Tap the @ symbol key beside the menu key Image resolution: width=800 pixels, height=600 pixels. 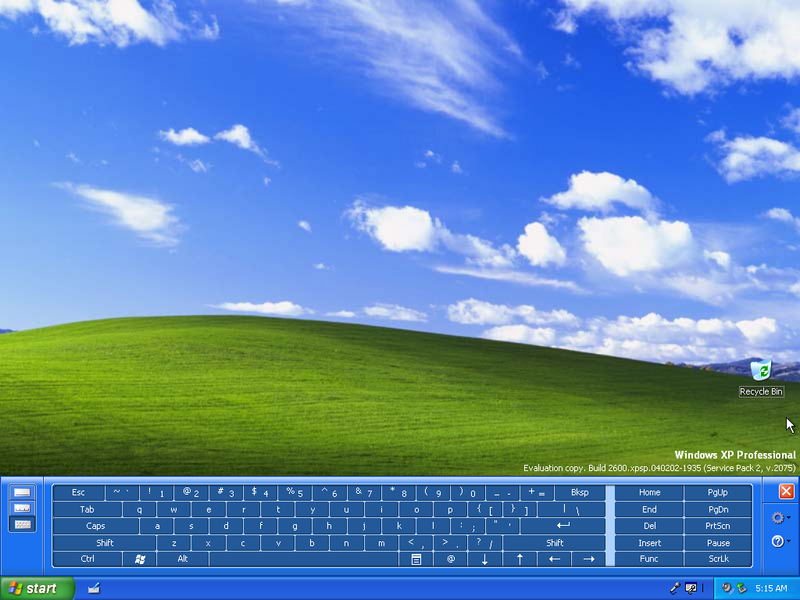(451, 559)
